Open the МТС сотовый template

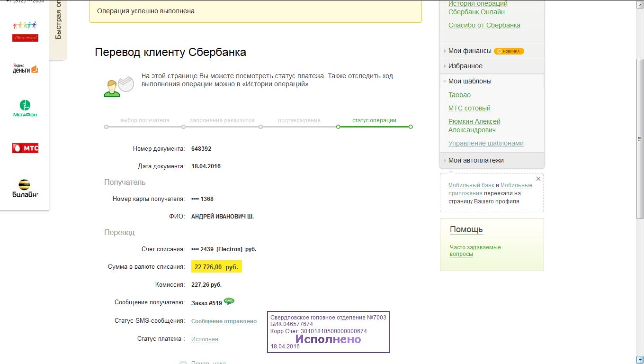pos(469,108)
